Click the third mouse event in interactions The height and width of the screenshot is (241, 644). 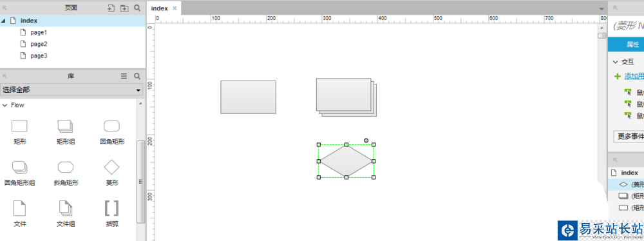point(634,115)
